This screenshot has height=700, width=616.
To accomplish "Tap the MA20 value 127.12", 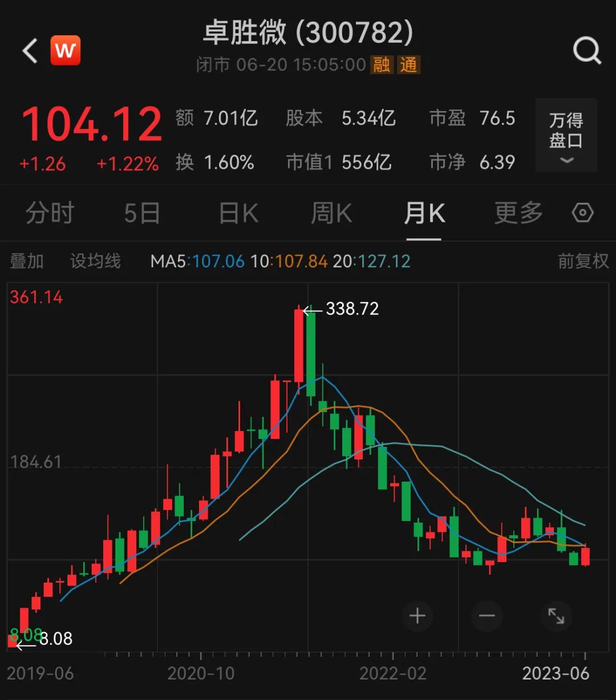I will click(x=384, y=262).
